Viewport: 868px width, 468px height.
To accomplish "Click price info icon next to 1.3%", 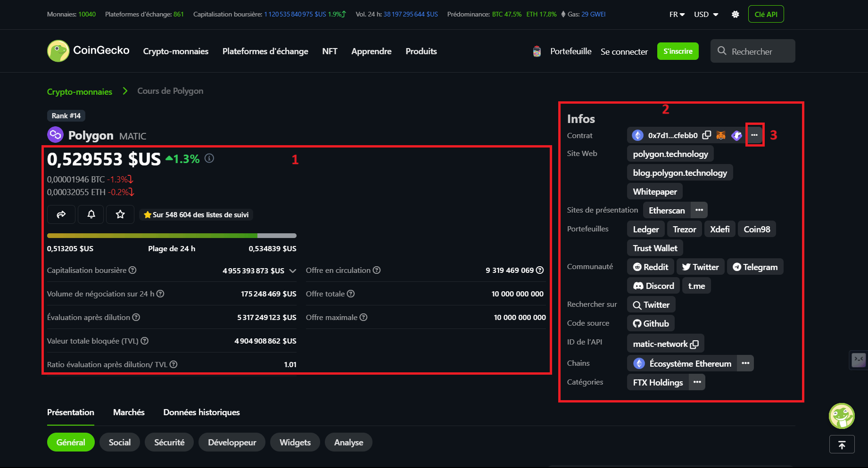I will coord(209,158).
